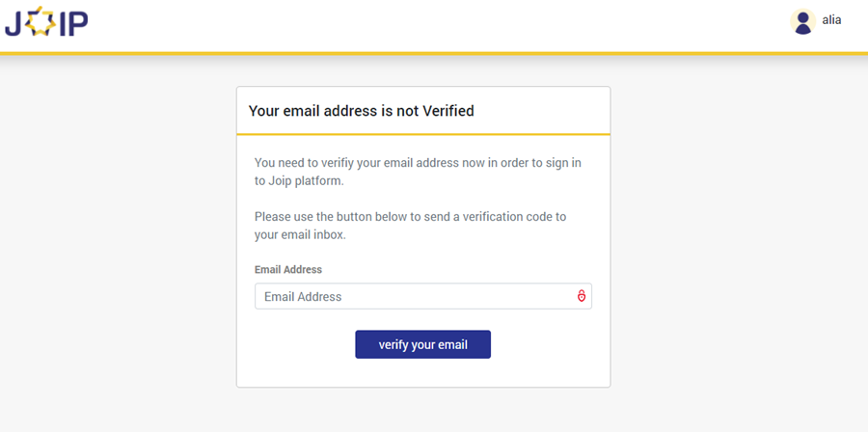Click the yellow divider under the card heading

[x=423, y=134]
